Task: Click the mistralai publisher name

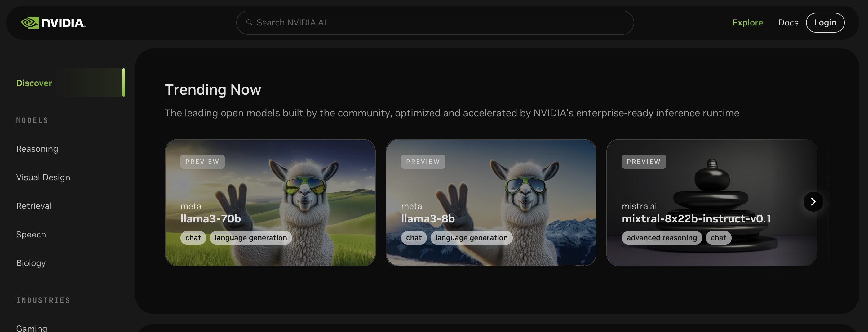Action: coord(639,206)
